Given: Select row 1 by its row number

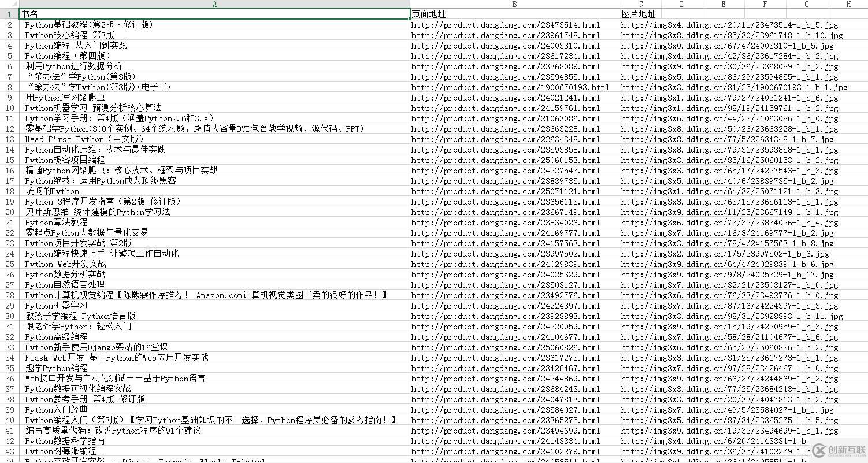Looking at the screenshot, I should pyautogui.click(x=9, y=14).
